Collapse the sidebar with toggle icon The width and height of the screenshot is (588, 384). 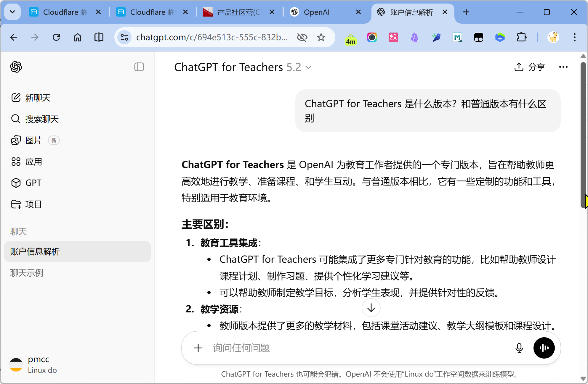click(x=139, y=67)
